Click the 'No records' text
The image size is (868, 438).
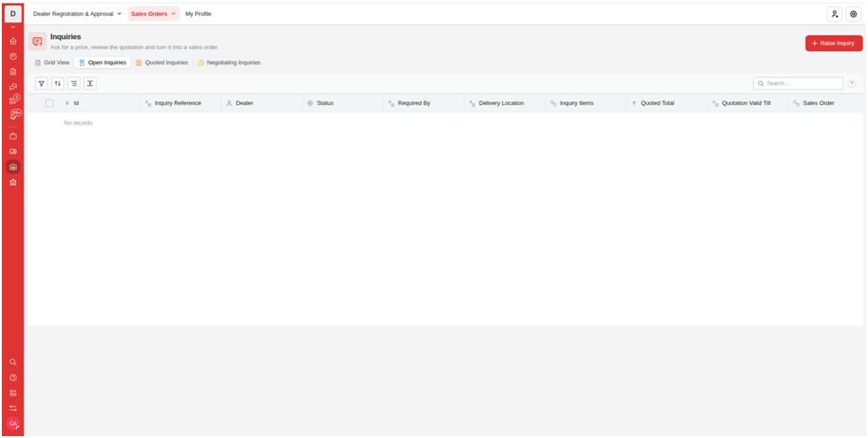click(78, 123)
